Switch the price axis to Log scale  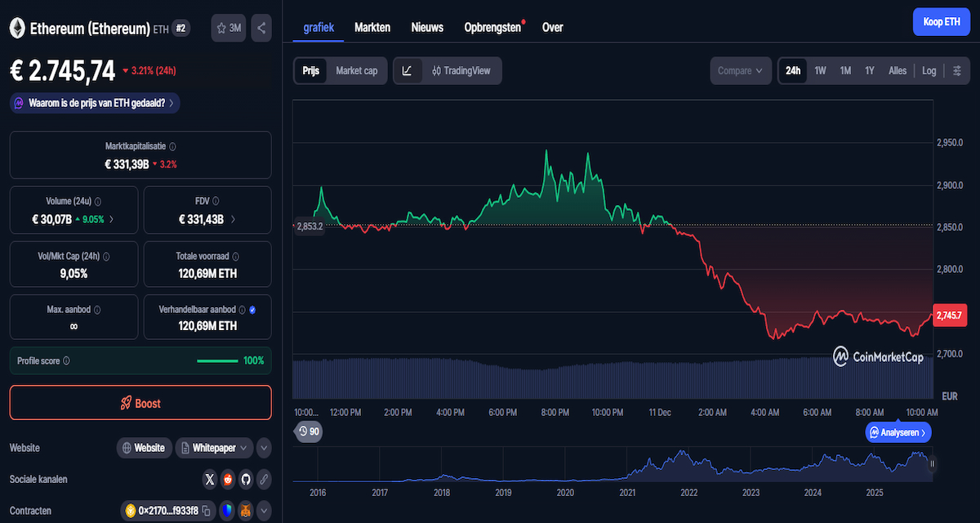coord(929,70)
